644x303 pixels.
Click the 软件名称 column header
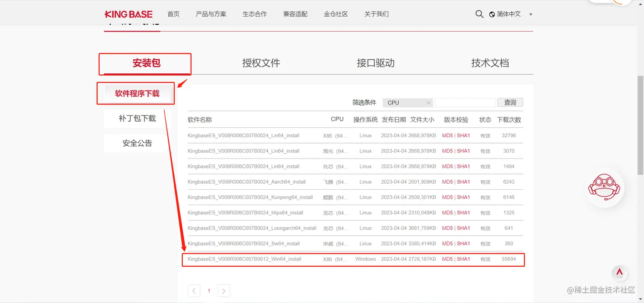pyautogui.click(x=200, y=120)
